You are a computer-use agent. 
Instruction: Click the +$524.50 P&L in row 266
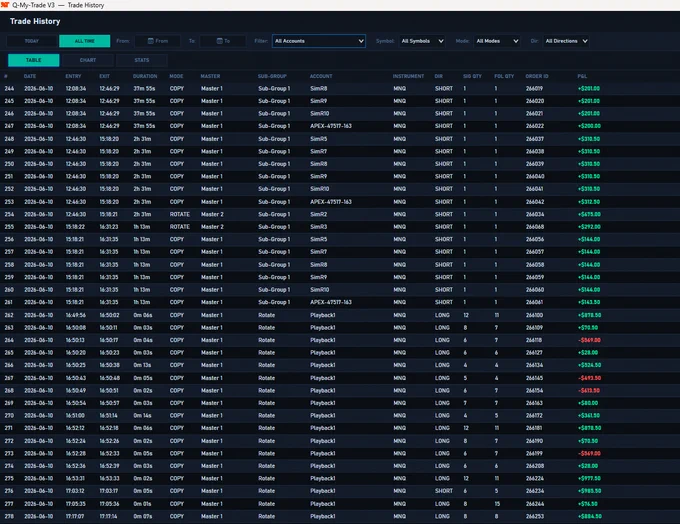click(x=589, y=365)
